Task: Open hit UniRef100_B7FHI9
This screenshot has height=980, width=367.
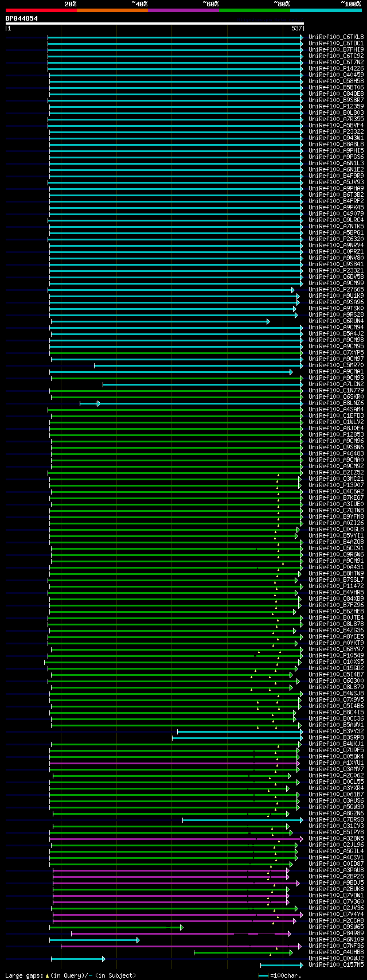Action: 336,49
